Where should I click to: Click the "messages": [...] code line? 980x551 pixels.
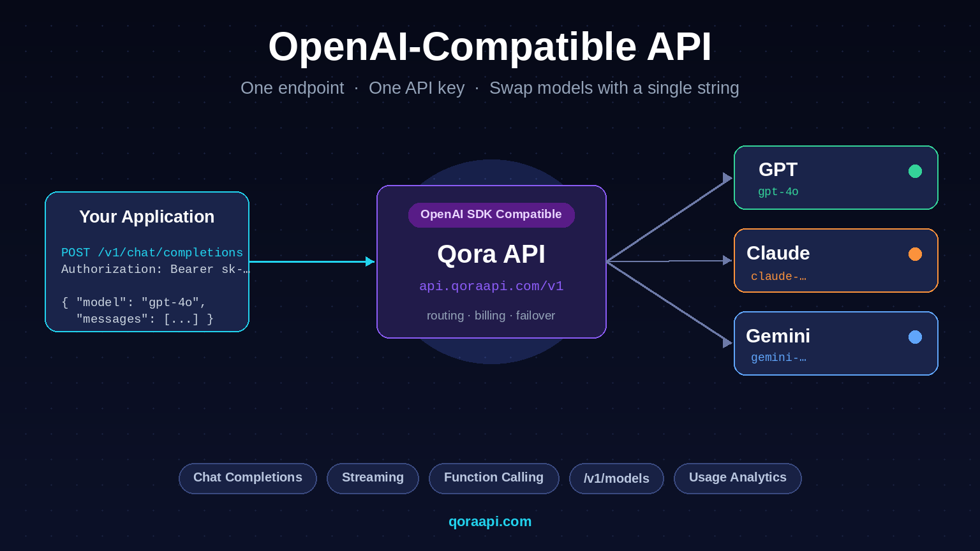pyautogui.click(x=145, y=319)
